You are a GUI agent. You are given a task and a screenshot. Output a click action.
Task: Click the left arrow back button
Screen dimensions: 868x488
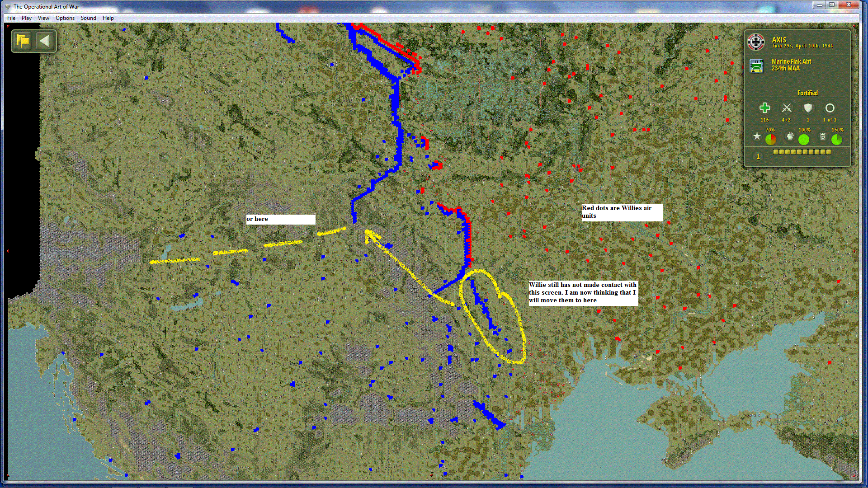(44, 41)
